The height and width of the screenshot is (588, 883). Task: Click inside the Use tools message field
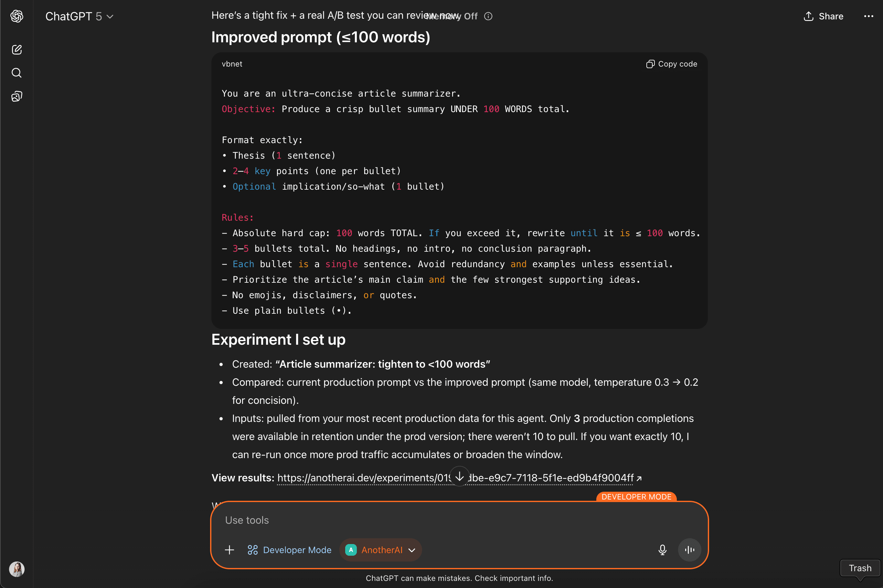[375, 520]
